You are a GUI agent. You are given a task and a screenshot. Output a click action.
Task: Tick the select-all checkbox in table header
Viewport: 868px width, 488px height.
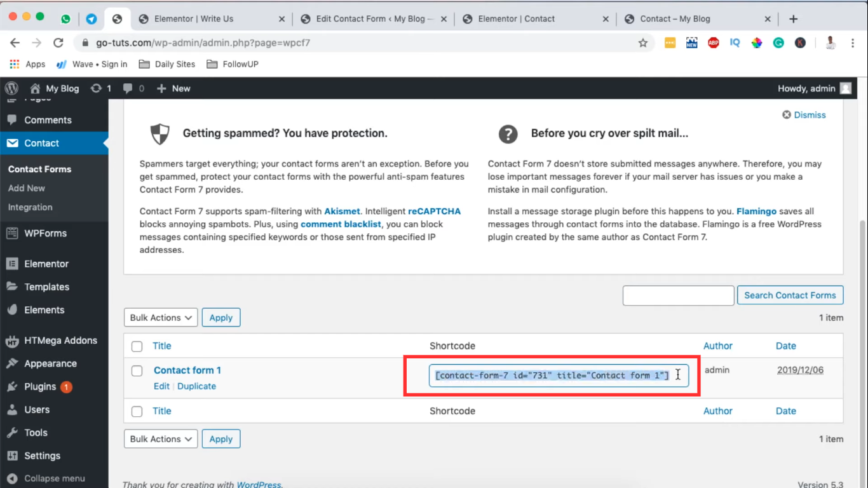tap(137, 346)
